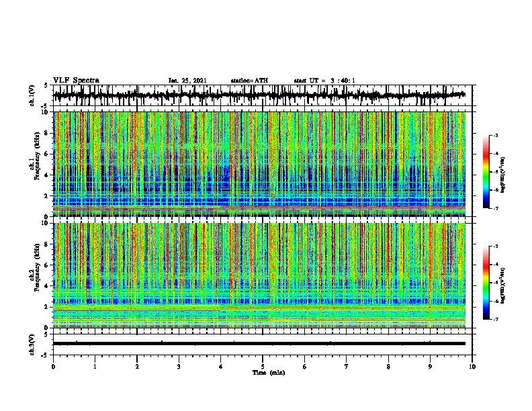Screen dimensions: 532x411
Task: Click time axis tick label "3"
Action: [x=179, y=367]
